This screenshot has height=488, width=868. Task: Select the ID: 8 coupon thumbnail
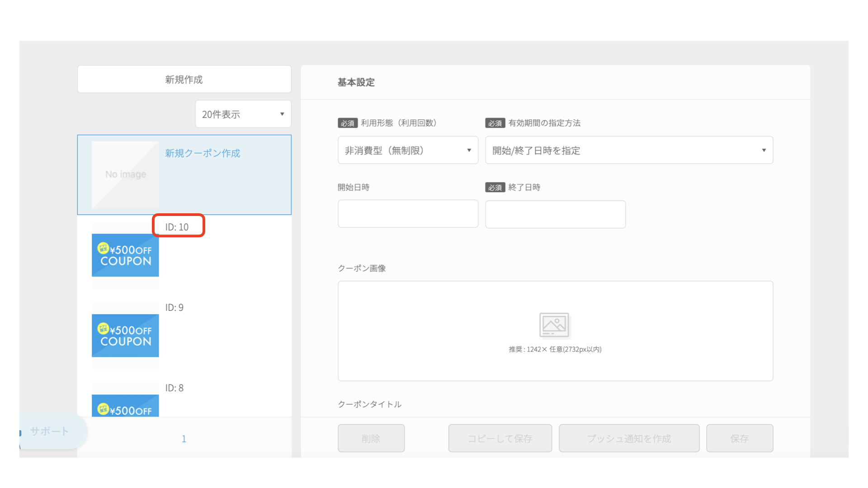(x=125, y=405)
